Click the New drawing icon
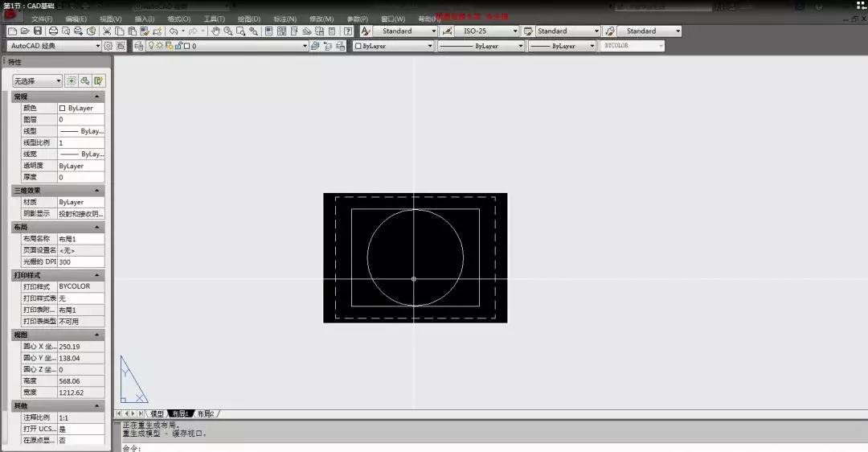This screenshot has width=868, height=452. point(12,31)
